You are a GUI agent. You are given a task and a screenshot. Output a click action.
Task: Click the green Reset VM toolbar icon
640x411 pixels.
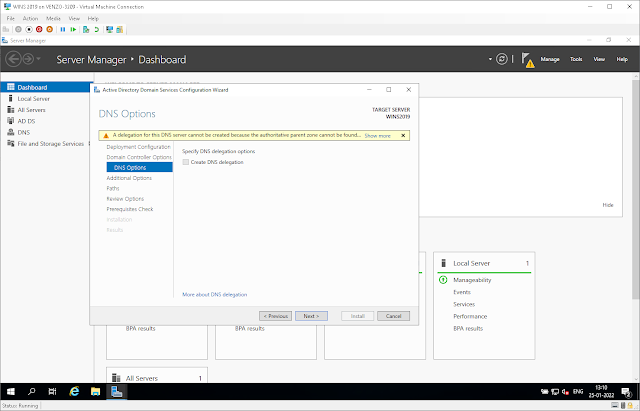click(73, 29)
